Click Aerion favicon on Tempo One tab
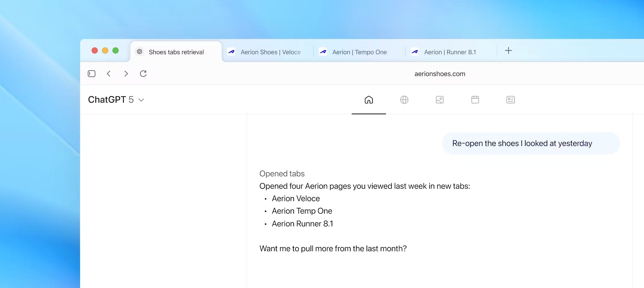Screen dimensions: 644x288 [323, 52]
